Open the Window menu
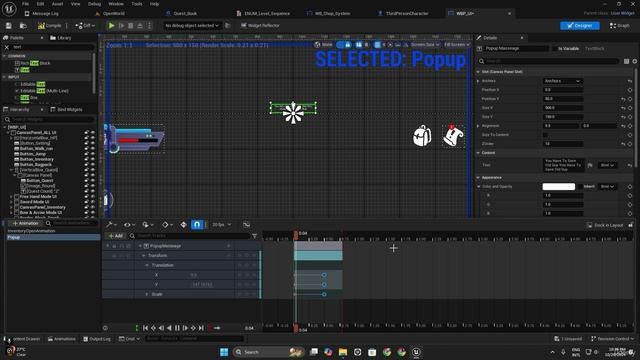The height and width of the screenshot is (360, 640). (116, 4)
